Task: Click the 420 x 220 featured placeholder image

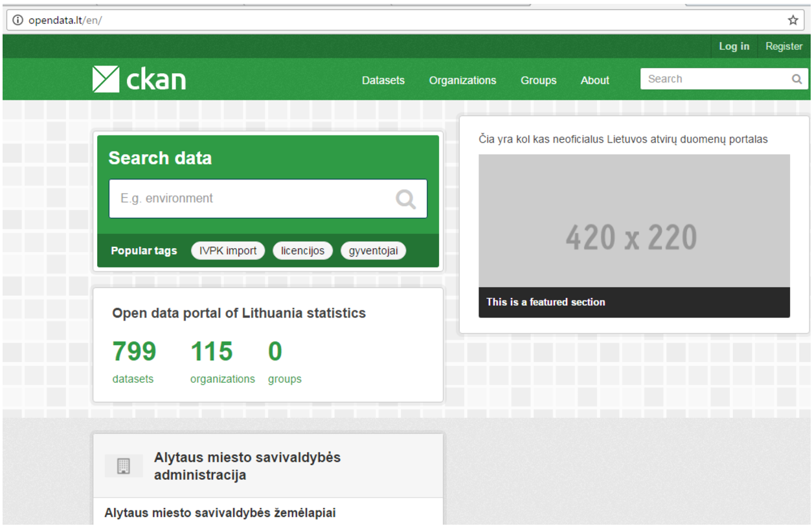Action: pos(635,221)
